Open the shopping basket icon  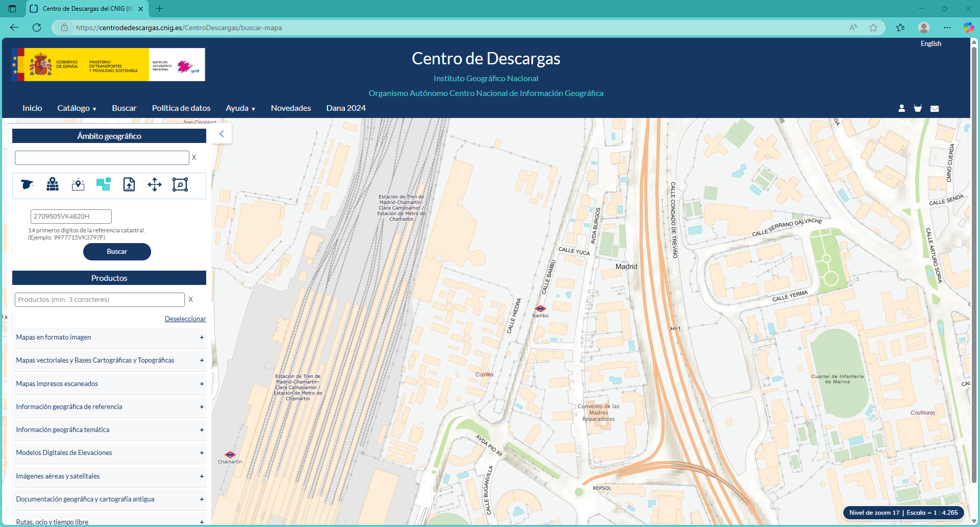(918, 108)
